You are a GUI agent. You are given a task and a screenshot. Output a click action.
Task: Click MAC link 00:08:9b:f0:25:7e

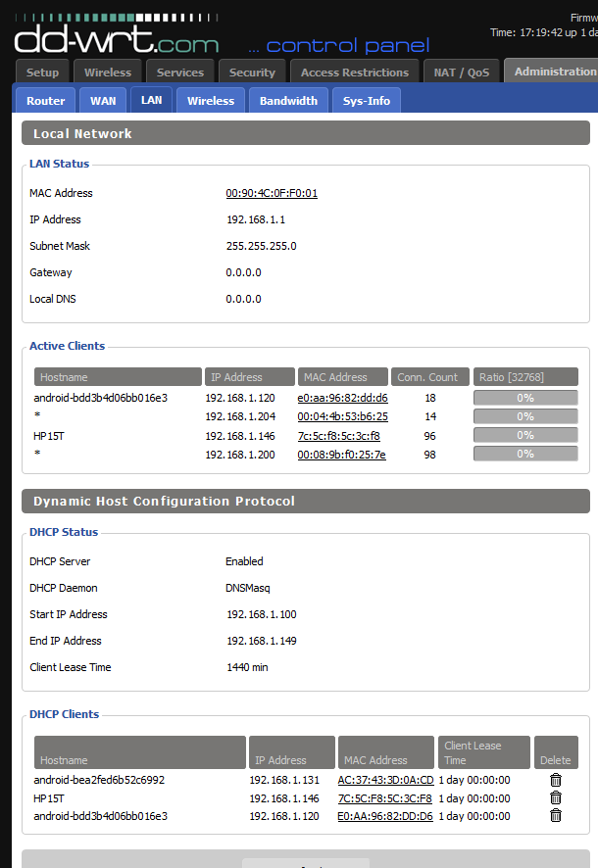tap(341, 455)
